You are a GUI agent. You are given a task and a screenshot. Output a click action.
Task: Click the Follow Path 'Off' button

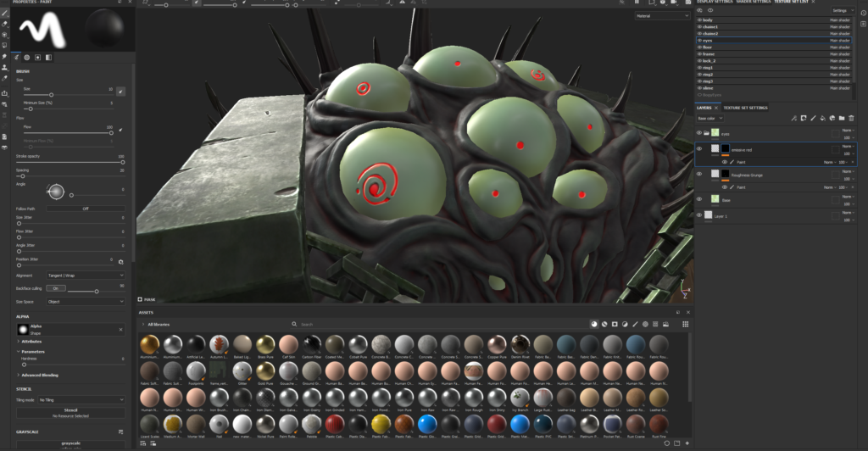[x=85, y=209]
